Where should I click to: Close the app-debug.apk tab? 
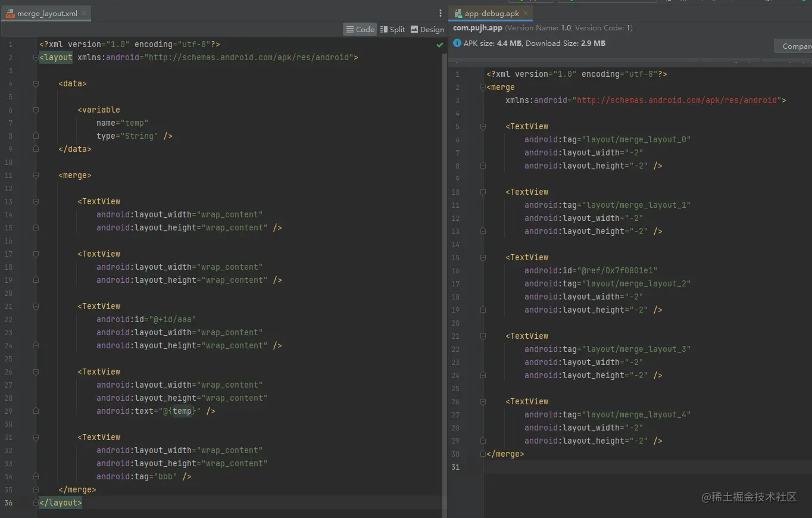click(x=526, y=13)
